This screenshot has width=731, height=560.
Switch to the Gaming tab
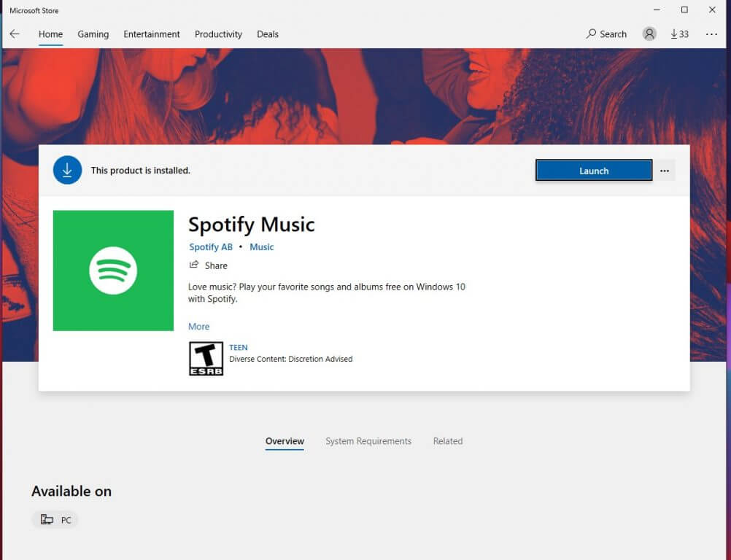coord(93,34)
